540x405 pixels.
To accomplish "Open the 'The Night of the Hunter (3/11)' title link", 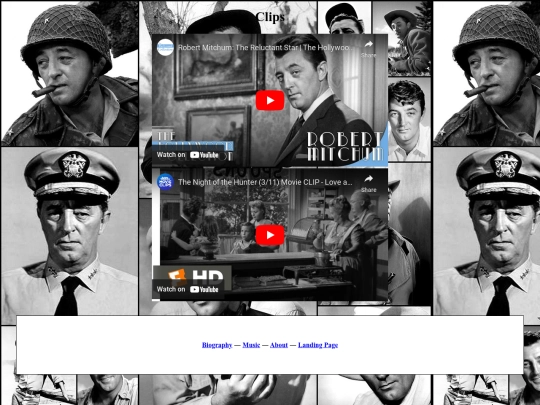I will click(x=265, y=182).
